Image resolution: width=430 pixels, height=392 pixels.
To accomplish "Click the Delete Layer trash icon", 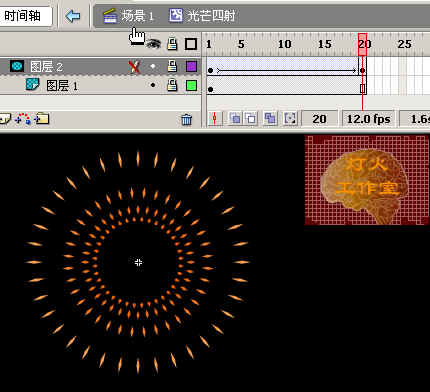I will pos(187,119).
